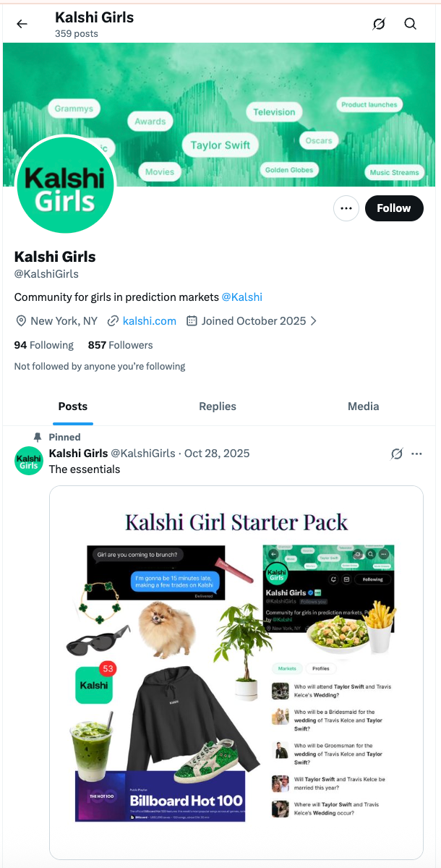
Task: Click the search magnifier icon
Action: [x=410, y=24]
